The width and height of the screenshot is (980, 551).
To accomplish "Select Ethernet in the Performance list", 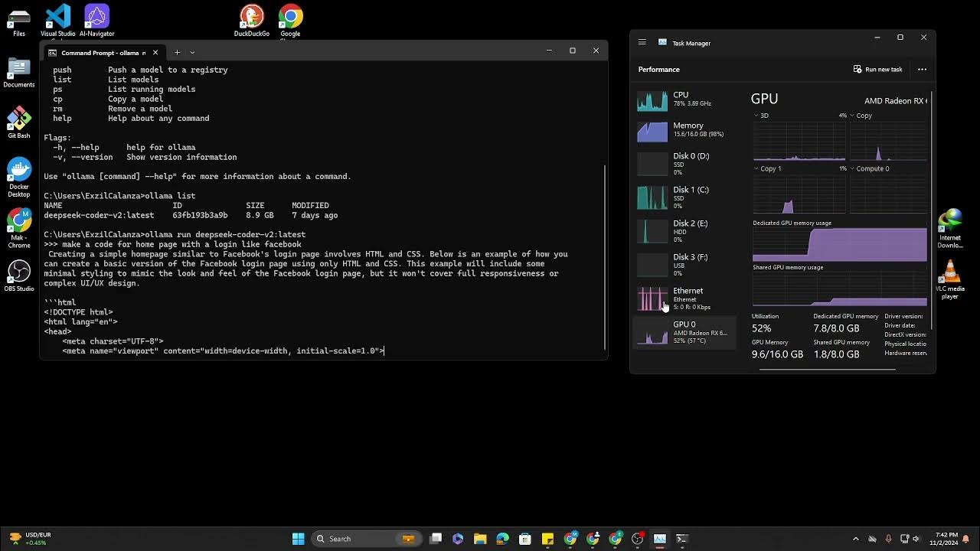I will 685,298.
